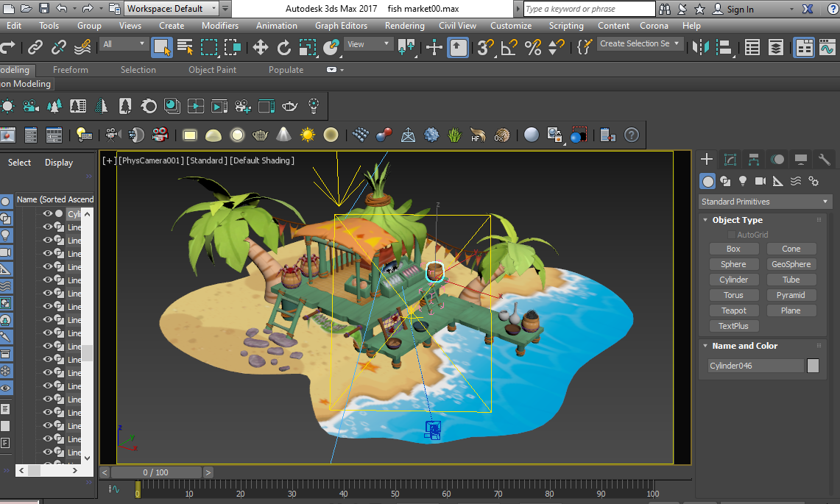Open the Utilities wrench panel

coord(824,159)
